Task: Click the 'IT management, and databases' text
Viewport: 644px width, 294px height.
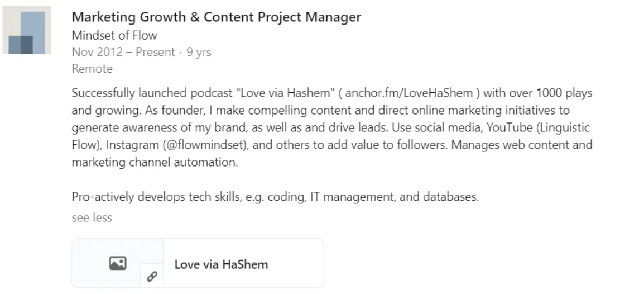Action: (x=395, y=197)
